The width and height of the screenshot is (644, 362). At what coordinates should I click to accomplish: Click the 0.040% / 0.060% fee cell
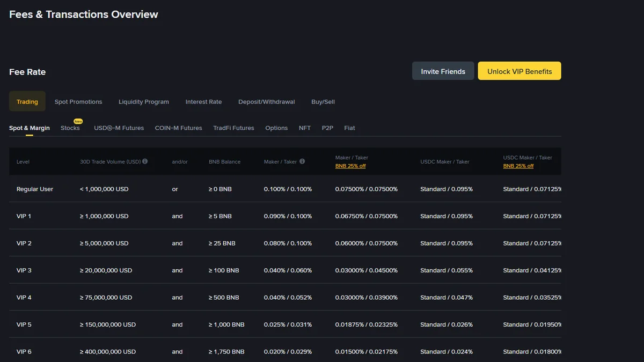(288, 270)
